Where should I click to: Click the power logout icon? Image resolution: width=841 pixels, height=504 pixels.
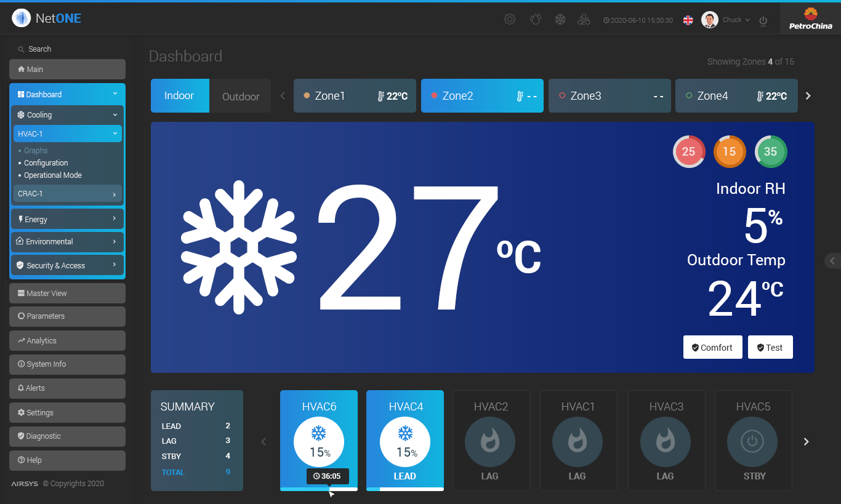point(763,20)
